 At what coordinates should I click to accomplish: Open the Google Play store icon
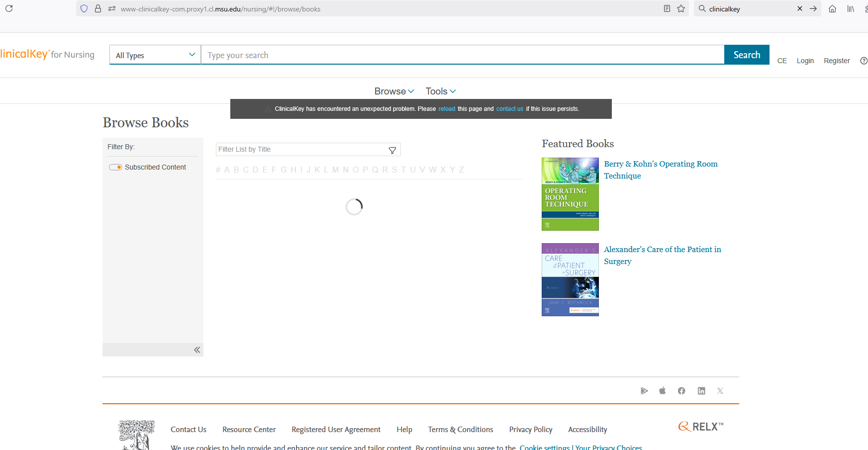click(x=644, y=391)
